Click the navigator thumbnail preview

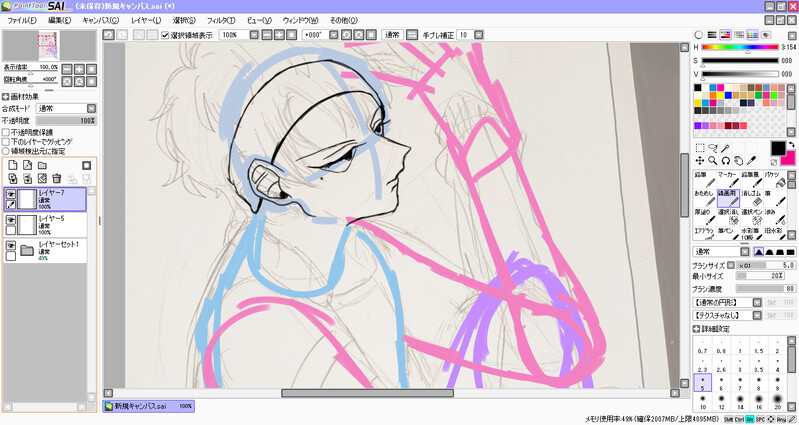click(49, 45)
